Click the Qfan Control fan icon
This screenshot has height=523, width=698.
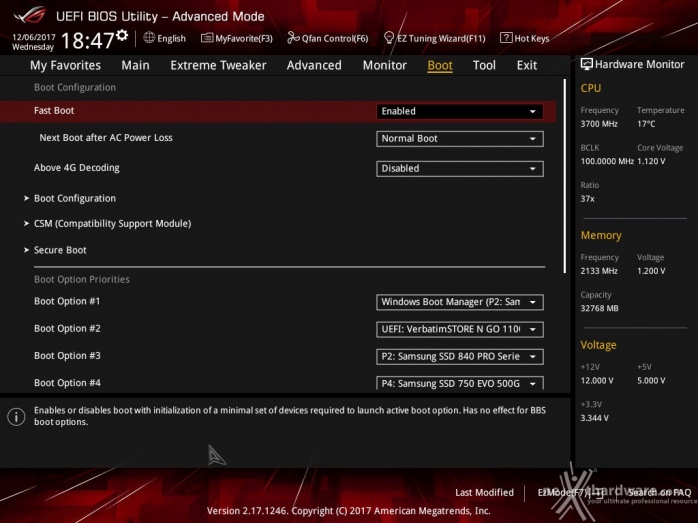click(x=293, y=38)
